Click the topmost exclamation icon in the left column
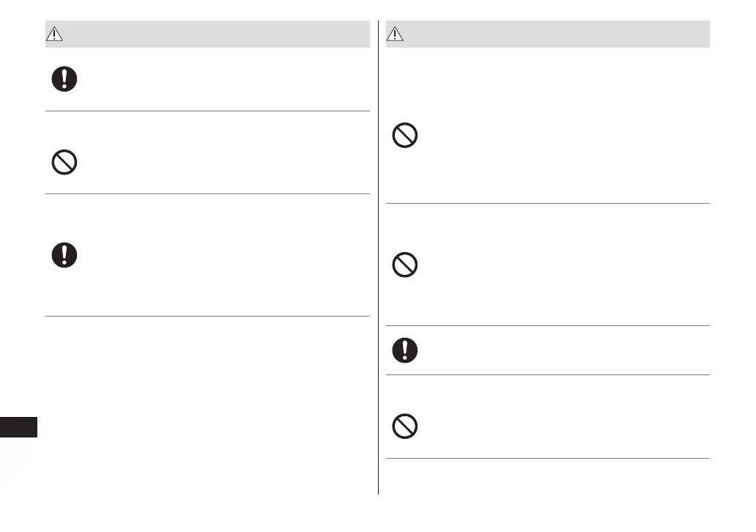 (64, 79)
